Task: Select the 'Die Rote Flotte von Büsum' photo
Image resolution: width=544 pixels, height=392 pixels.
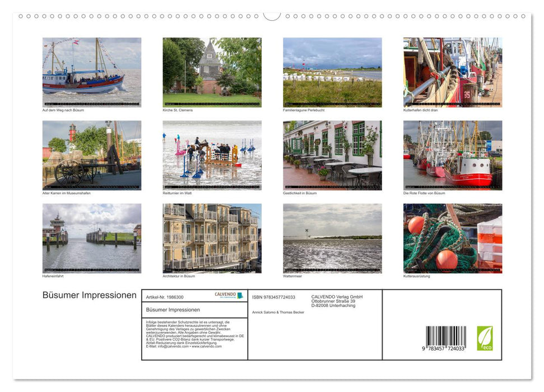Action: coord(453,155)
